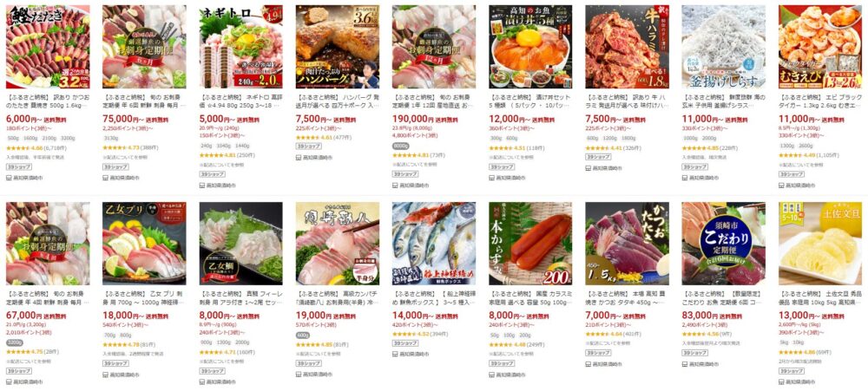Click the 39ショップ badge under 牛ハラミ listing
The height and width of the screenshot is (391, 868).
tap(598, 157)
